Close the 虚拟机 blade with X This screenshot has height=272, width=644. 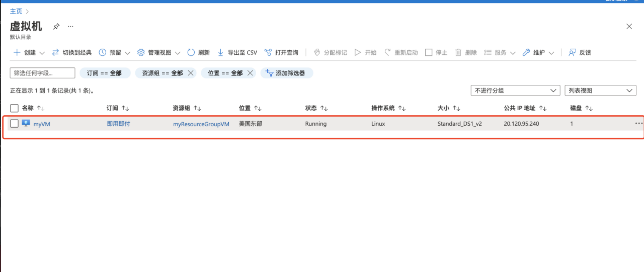click(629, 26)
